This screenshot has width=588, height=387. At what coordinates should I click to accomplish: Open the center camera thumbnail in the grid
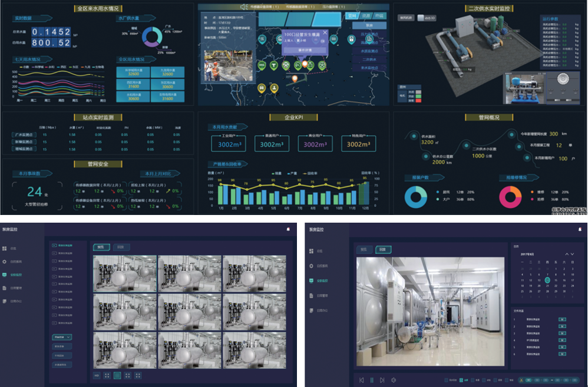(190, 312)
